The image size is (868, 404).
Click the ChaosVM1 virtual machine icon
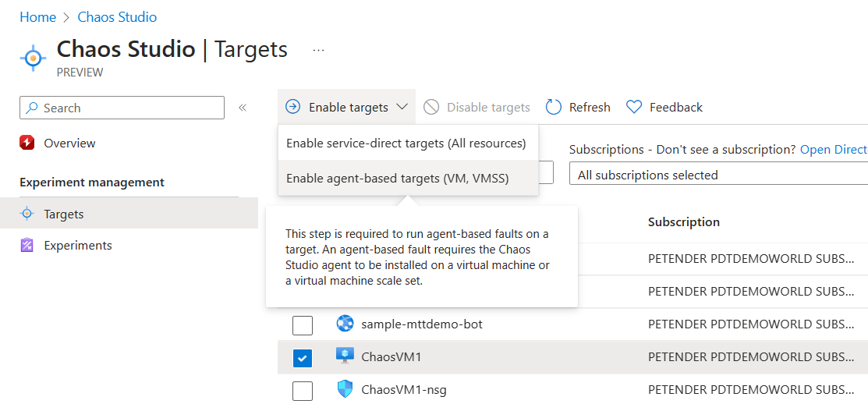[x=345, y=356]
